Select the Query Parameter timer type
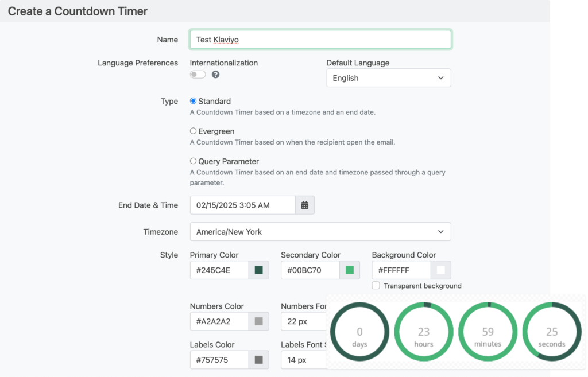 193,161
